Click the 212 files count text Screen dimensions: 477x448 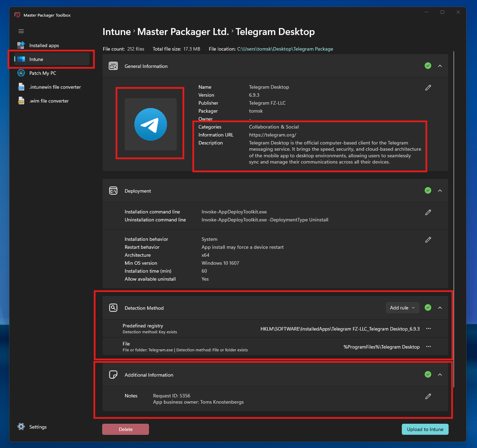click(x=136, y=49)
